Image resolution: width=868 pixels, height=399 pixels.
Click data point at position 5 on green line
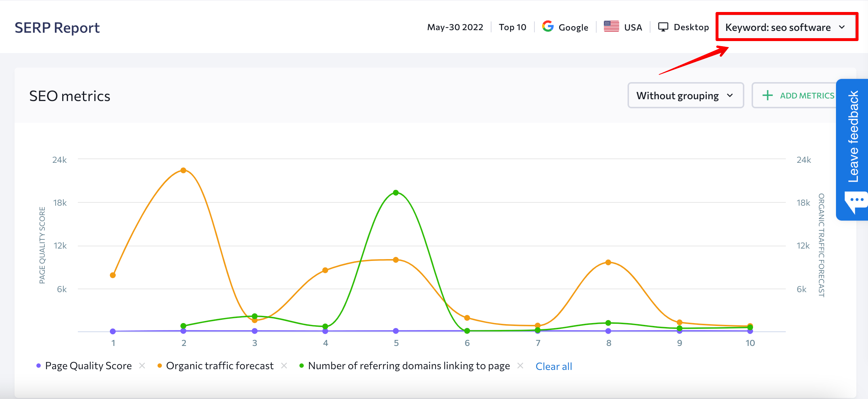[x=396, y=192]
